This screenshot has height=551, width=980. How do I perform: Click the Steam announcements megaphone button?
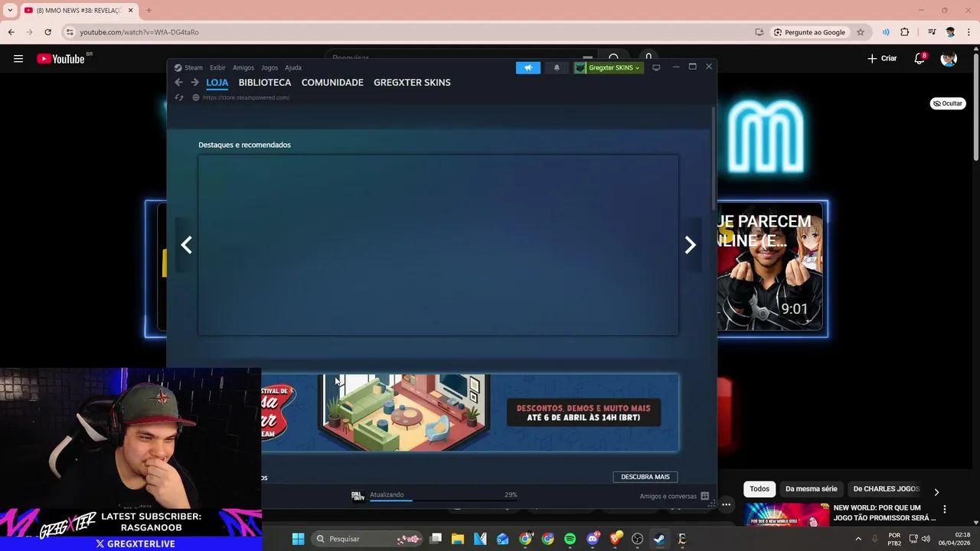(x=528, y=67)
